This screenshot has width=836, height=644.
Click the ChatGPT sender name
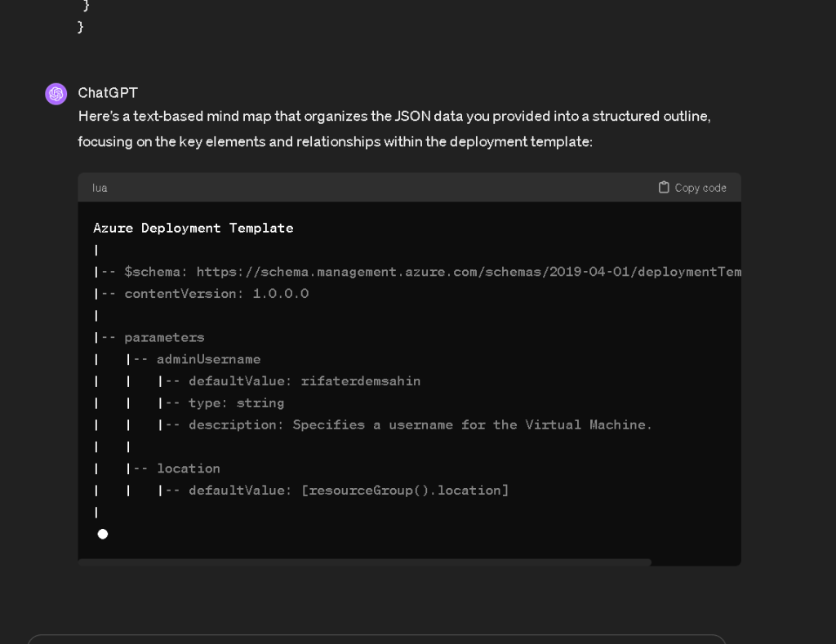coord(108,93)
